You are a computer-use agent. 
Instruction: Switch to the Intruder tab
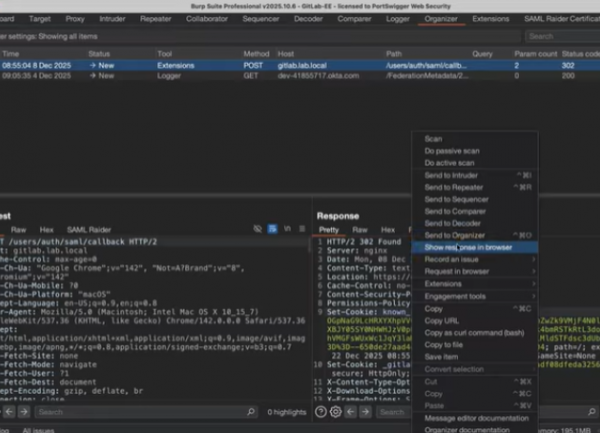[112, 19]
